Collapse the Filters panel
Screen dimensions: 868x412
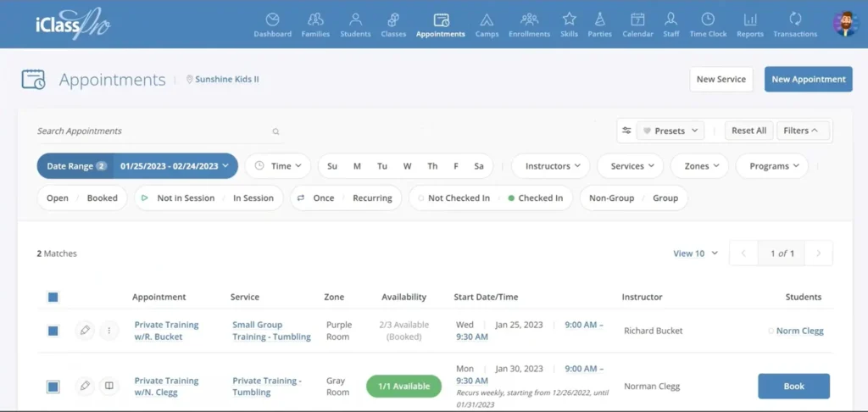(x=803, y=131)
